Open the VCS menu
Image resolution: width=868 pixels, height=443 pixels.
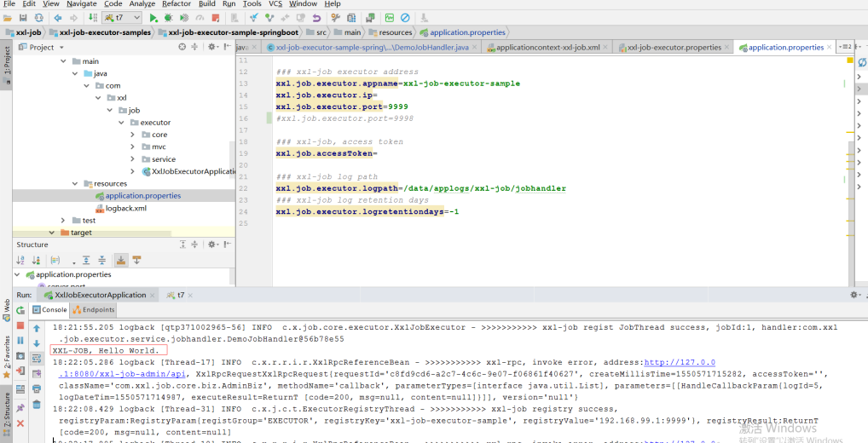pos(275,4)
